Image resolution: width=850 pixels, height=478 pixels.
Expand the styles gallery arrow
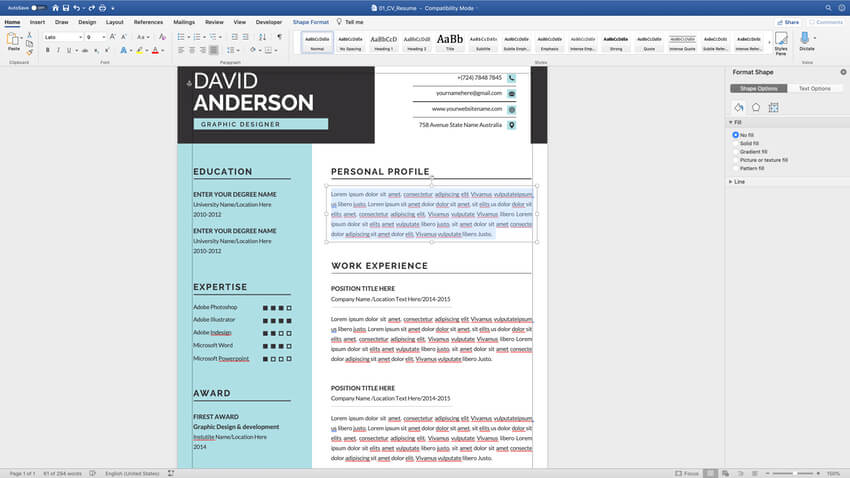(769, 42)
